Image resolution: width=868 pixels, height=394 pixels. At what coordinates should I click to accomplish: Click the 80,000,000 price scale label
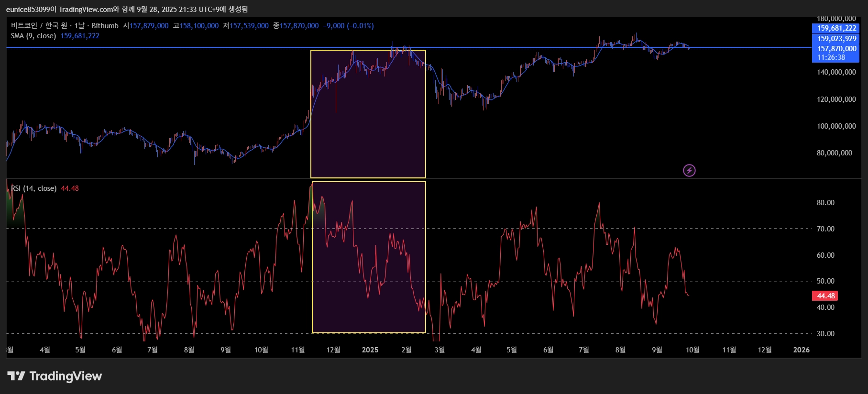pos(835,153)
